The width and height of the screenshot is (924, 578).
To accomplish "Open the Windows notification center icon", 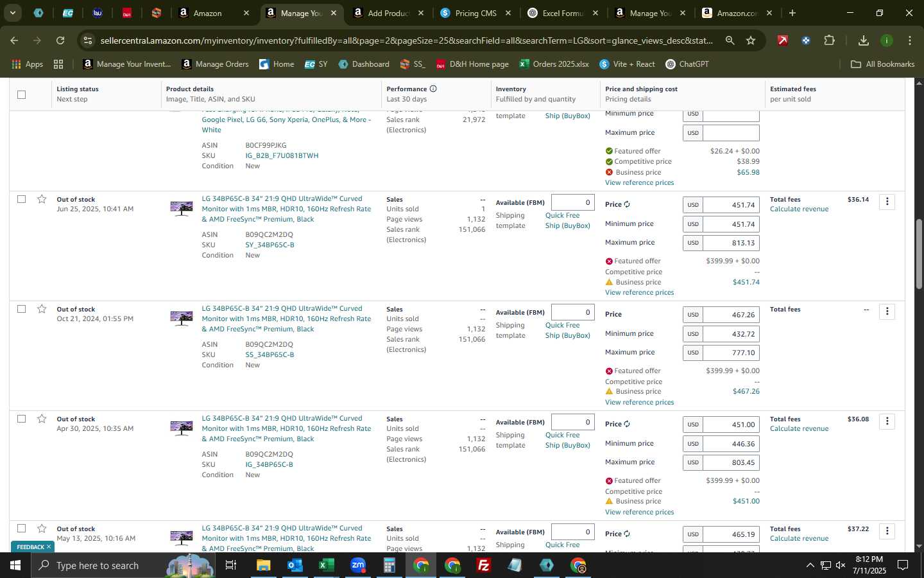I will click(903, 565).
